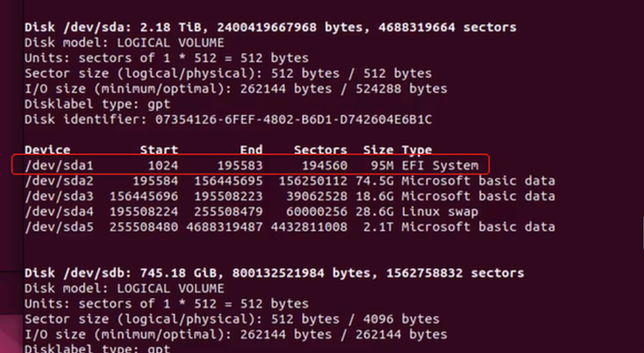The height and width of the screenshot is (353, 644).
Task: Click the Disk /dev/sda header line
Action: (x=270, y=27)
